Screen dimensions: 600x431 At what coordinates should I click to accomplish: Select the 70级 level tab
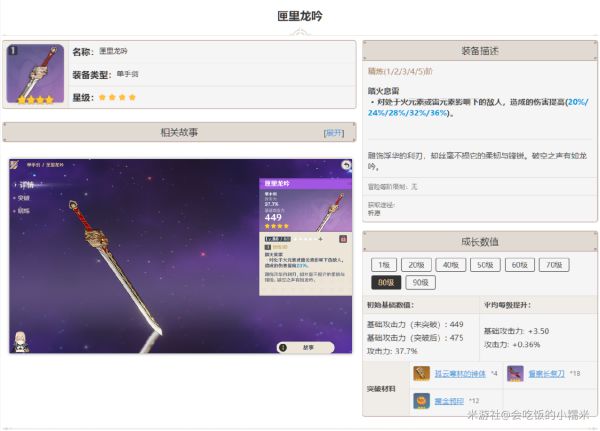(x=554, y=265)
